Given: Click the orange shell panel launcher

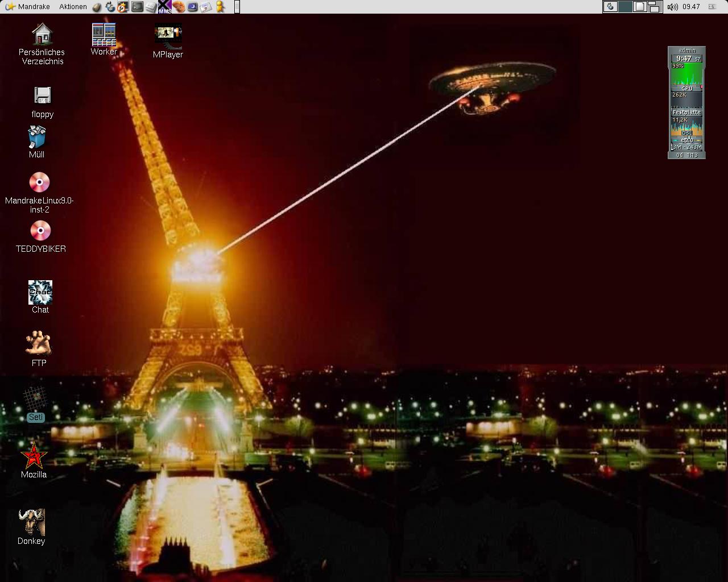Looking at the screenshot, I should 179,7.
